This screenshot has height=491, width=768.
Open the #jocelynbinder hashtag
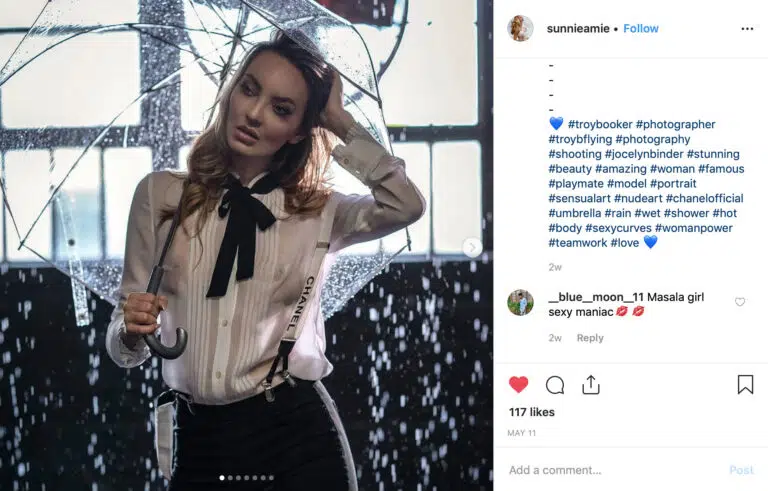point(644,154)
